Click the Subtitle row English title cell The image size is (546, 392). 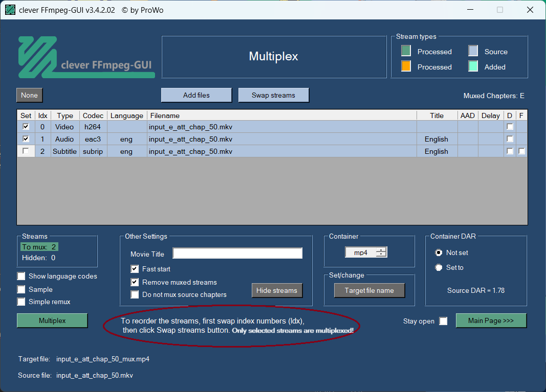click(436, 151)
